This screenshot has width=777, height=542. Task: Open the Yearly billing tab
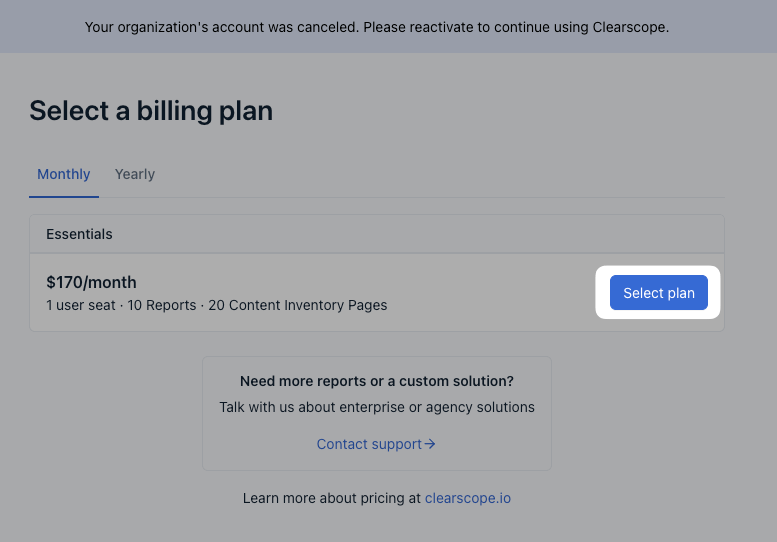point(135,174)
